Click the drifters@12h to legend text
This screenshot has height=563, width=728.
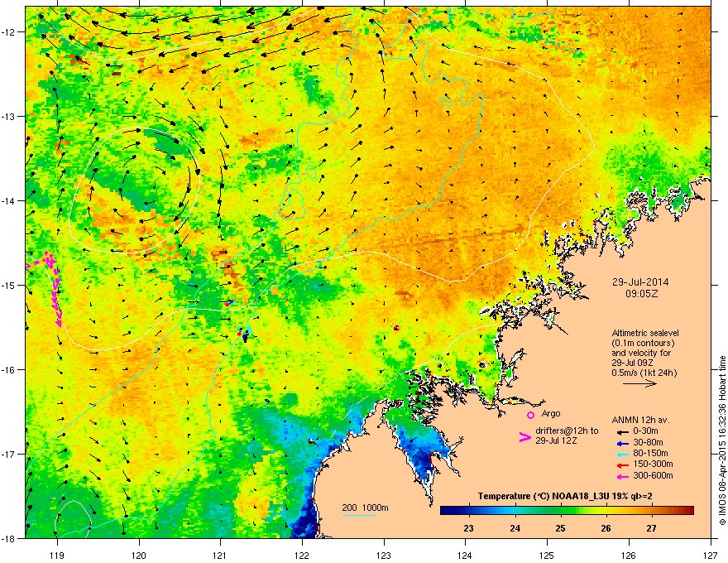point(567,431)
